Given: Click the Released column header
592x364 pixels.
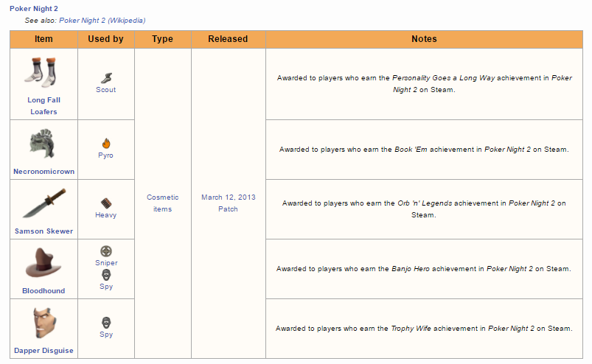Looking at the screenshot, I should [228, 39].
